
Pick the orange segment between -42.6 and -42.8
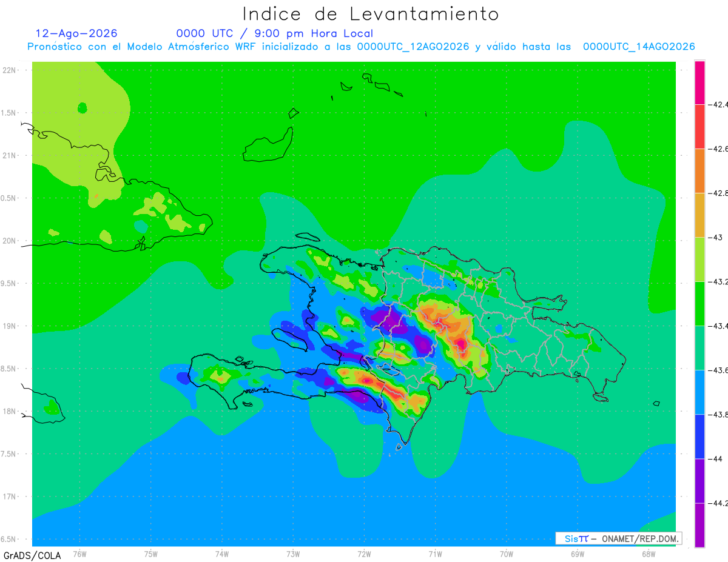(699, 171)
